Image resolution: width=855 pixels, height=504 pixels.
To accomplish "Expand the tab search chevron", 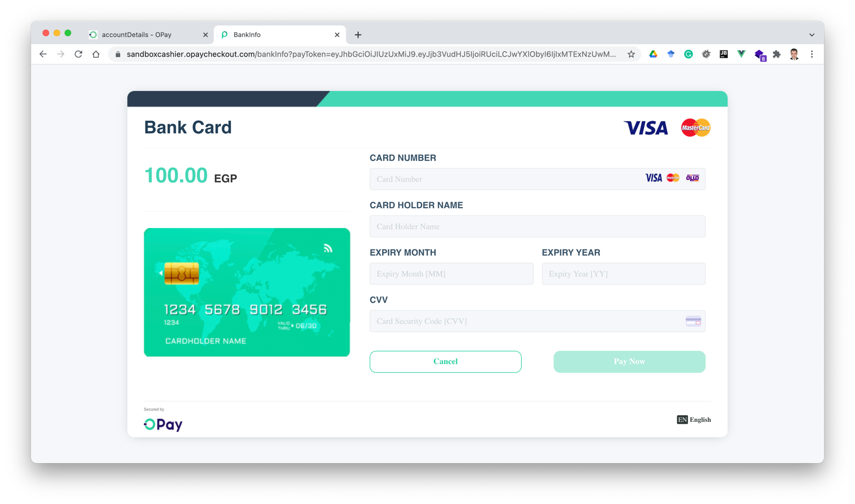I will [x=811, y=35].
